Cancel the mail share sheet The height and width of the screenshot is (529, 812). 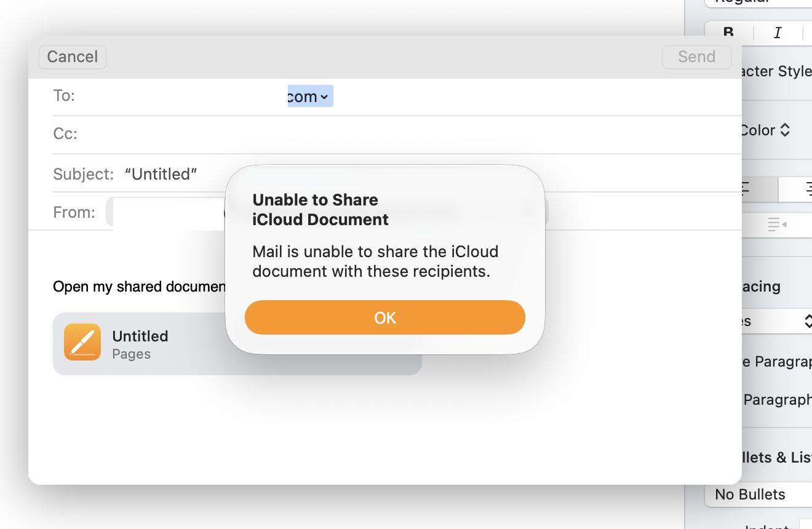pyautogui.click(x=73, y=57)
